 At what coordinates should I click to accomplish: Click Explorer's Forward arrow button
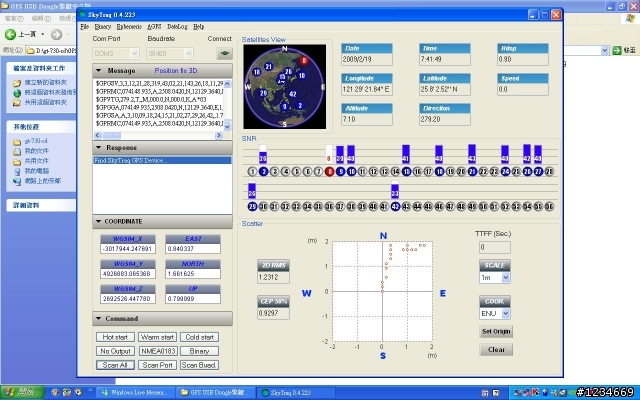tap(56, 35)
